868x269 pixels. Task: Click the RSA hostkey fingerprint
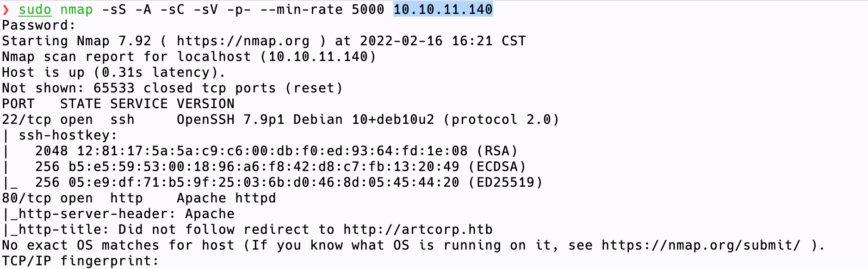[272, 151]
